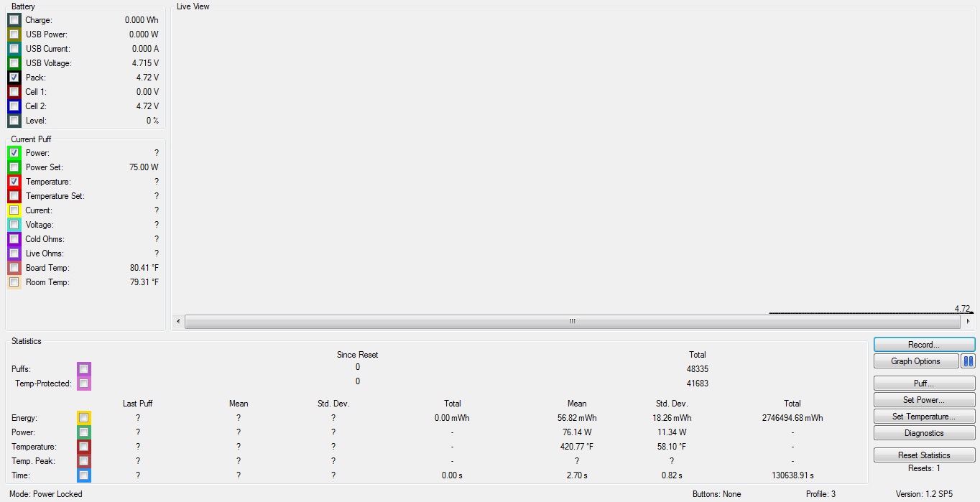Screen dimensions: 980x502
Task: Open Graph Options
Action: [915, 361]
